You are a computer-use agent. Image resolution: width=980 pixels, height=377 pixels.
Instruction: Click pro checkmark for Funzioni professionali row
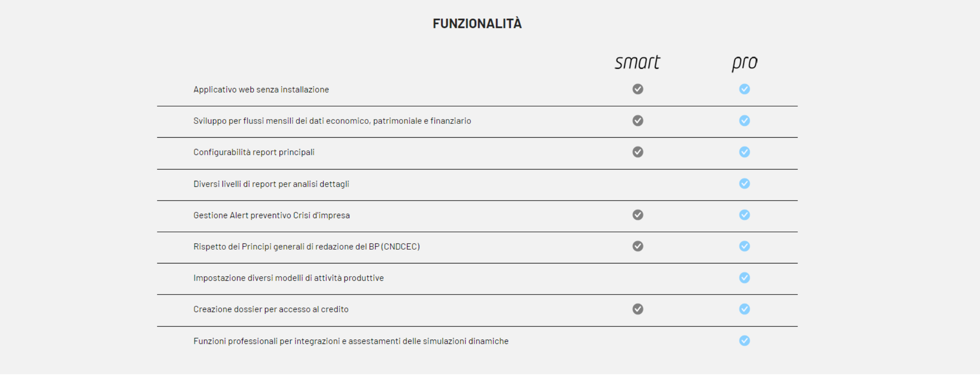[744, 341]
